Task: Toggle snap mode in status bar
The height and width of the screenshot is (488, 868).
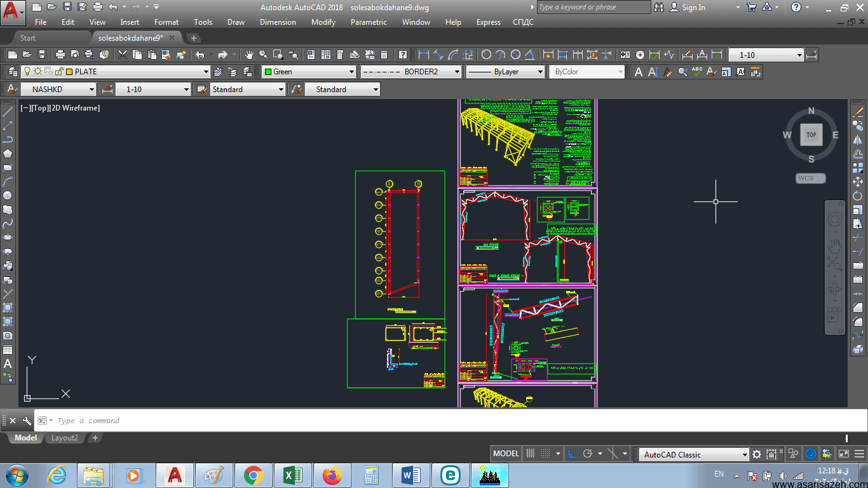Action: click(545, 454)
